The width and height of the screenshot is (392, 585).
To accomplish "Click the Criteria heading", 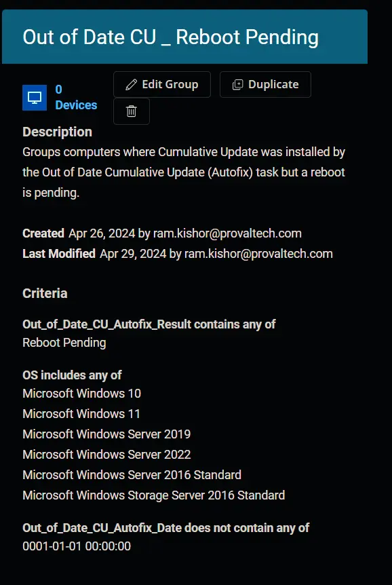I will [45, 293].
